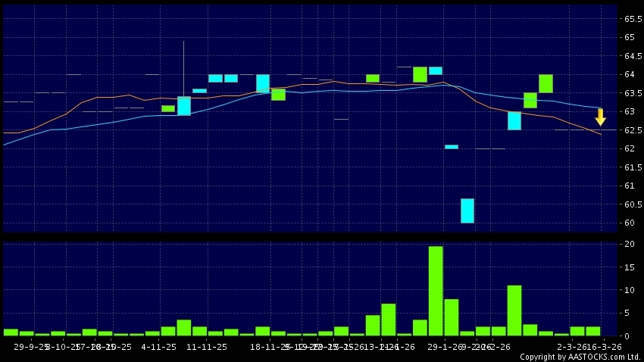Select the lowest cyan candle near 60.5

pyautogui.click(x=467, y=211)
